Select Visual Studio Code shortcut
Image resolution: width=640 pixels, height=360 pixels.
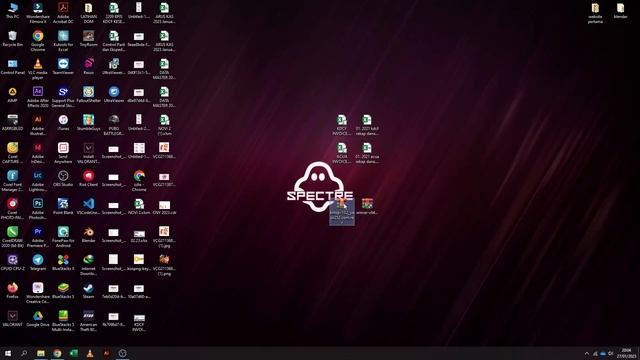[x=89, y=207]
